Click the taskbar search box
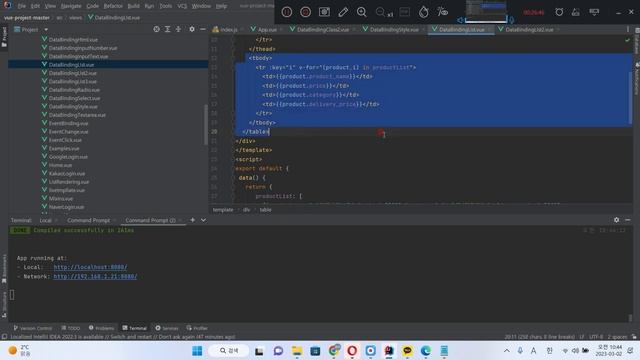Screen dimensions: 640x360 point(229,351)
